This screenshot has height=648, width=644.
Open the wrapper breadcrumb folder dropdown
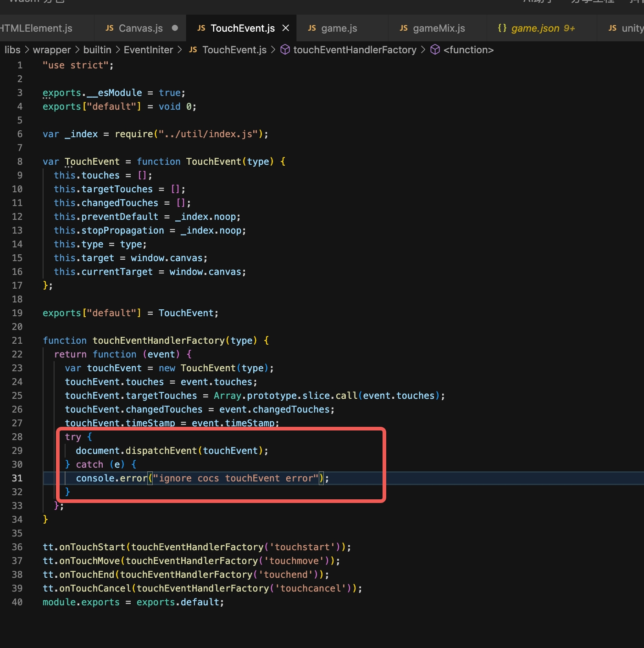click(x=52, y=50)
